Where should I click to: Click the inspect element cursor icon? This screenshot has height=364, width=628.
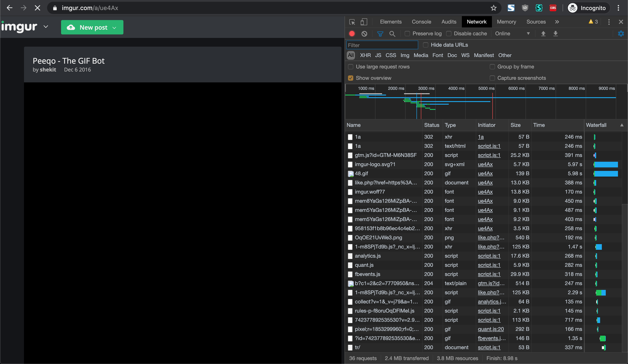pyautogui.click(x=352, y=22)
